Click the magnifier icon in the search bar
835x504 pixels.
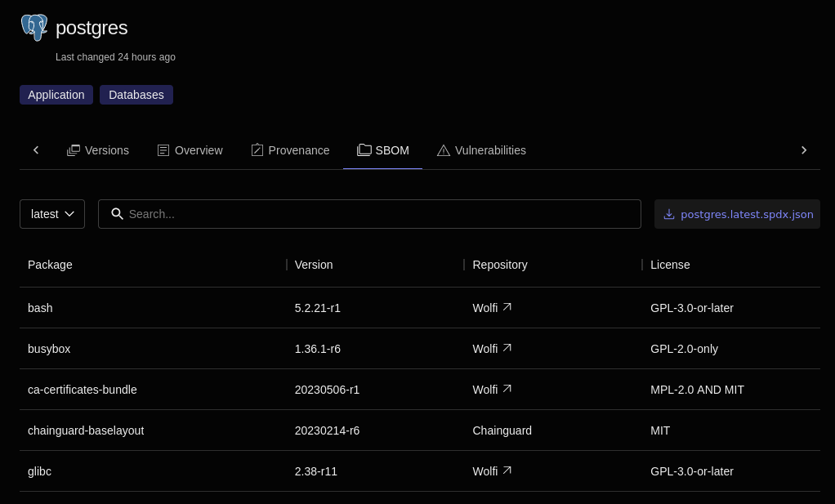(x=118, y=214)
